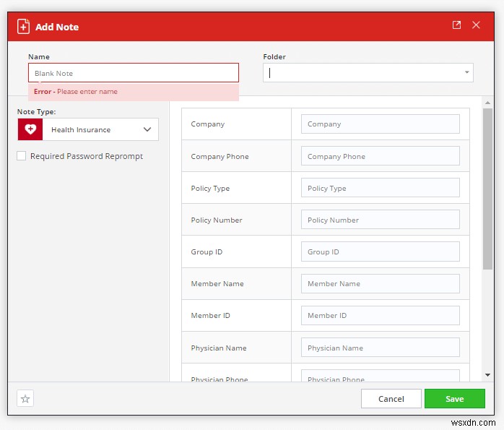Click the 'Folder' label above the combo box
The width and height of the screenshot is (504, 430).
point(274,57)
